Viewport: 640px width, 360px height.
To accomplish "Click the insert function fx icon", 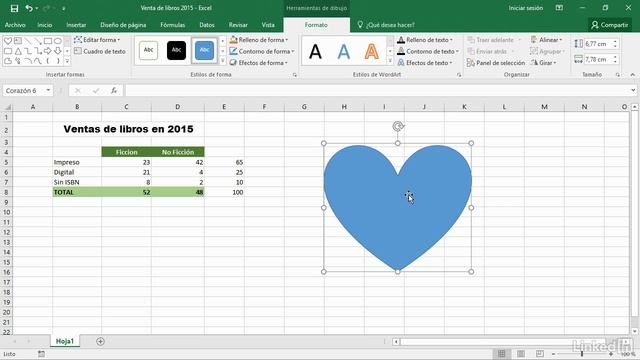I will pos(114,90).
